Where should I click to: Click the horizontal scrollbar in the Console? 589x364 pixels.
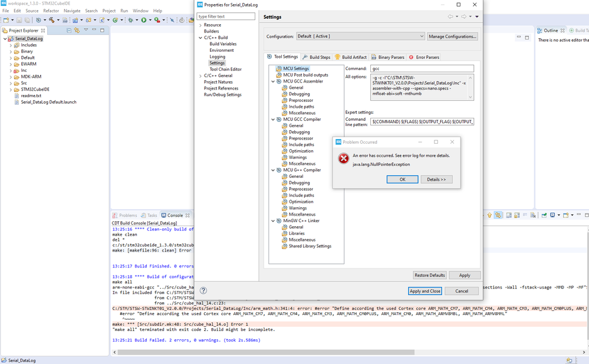click(x=266, y=352)
